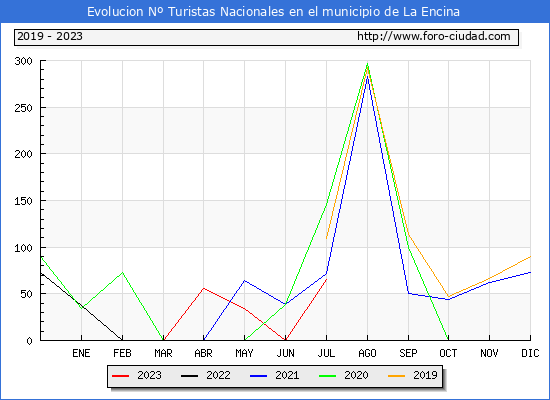Viewport: 550px width, 400px height.
Task: Click the MAY month axis label
Action: [244, 353]
